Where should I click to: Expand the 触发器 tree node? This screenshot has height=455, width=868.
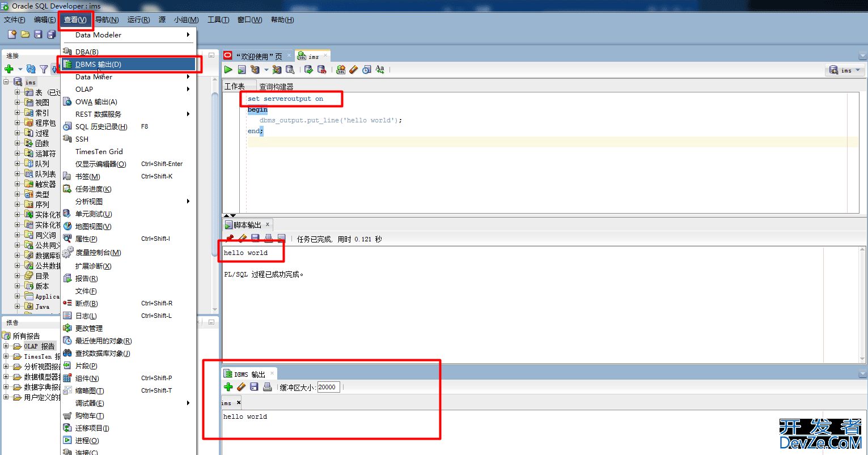[x=17, y=184]
